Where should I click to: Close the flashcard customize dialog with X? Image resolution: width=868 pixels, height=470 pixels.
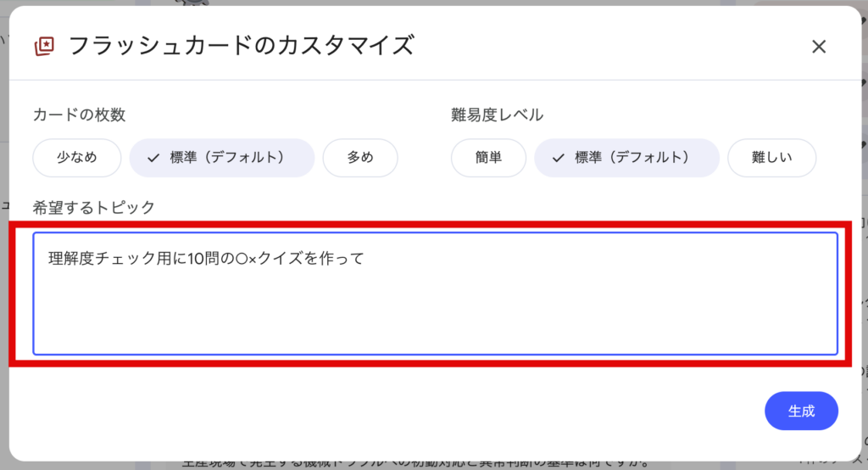point(818,47)
